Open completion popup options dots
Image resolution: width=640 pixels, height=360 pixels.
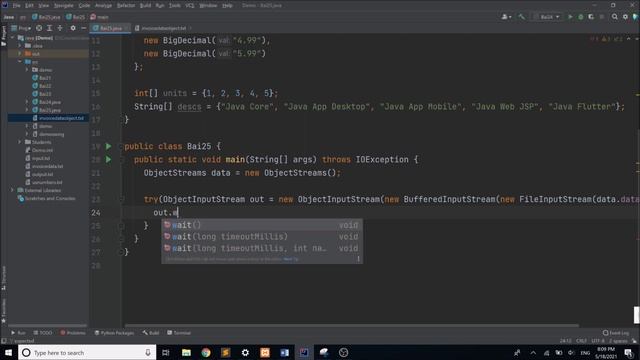click(x=358, y=259)
